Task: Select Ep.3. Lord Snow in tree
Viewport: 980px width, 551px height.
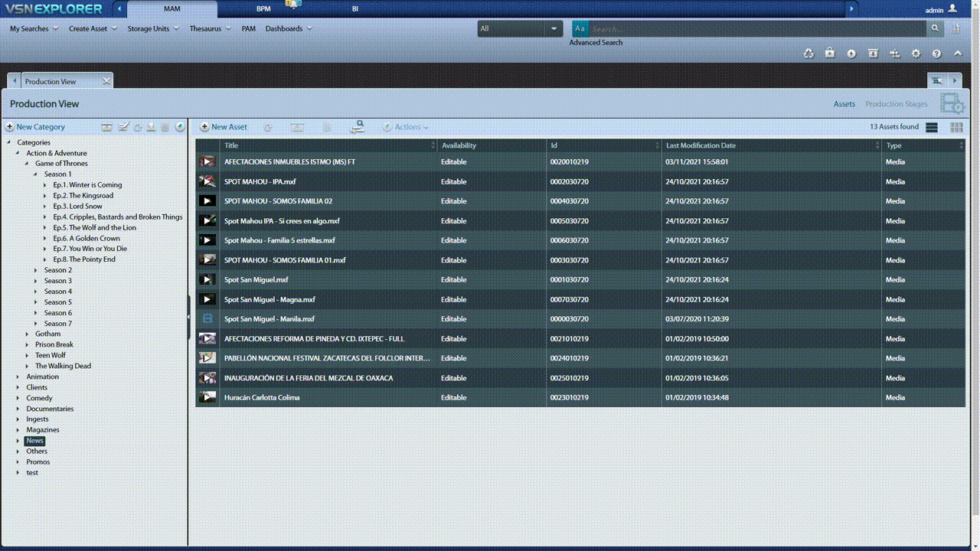Action: (x=77, y=207)
